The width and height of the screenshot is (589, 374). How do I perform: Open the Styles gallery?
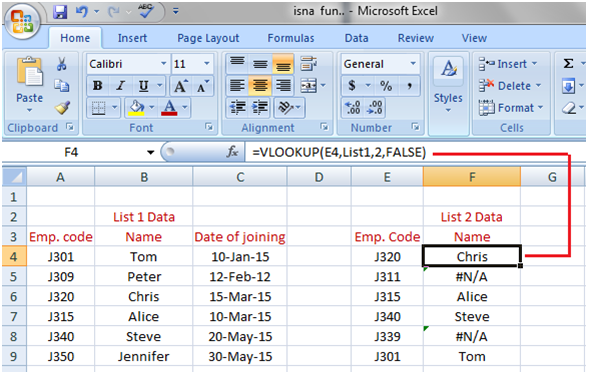coord(449,84)
